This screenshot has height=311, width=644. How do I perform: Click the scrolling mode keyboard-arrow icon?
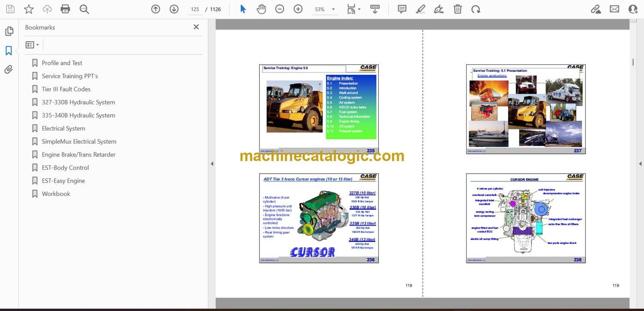[x=375, y=9]
